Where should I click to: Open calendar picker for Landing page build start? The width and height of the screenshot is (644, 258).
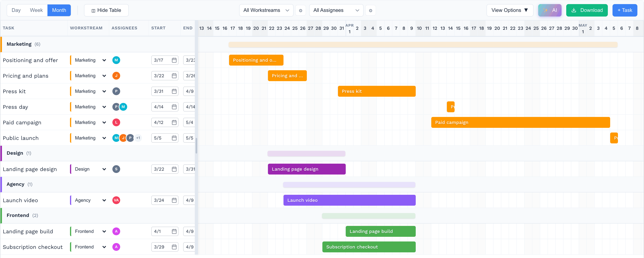(x=174, y=231)
